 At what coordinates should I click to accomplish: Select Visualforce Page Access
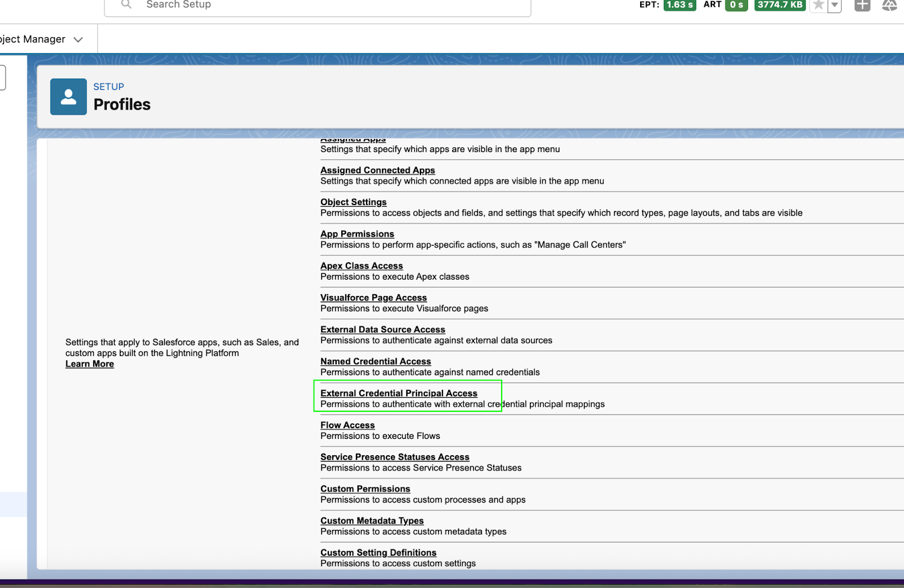coord(373,298)
